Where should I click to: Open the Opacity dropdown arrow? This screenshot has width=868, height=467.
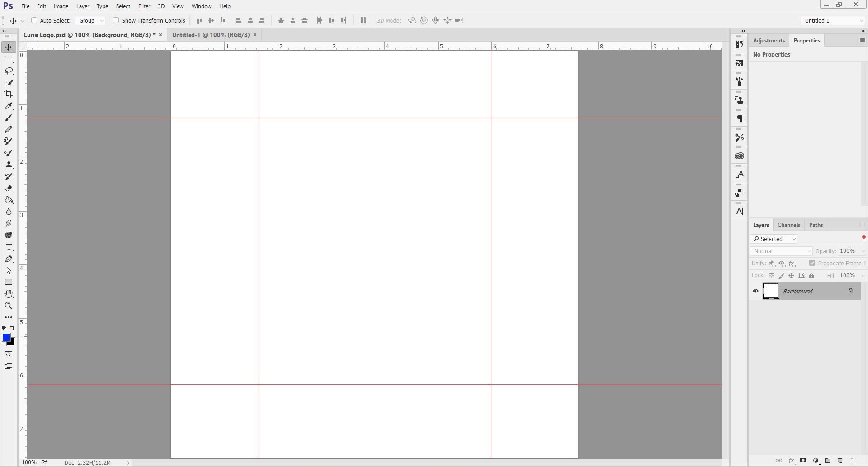tap(863, 251)
